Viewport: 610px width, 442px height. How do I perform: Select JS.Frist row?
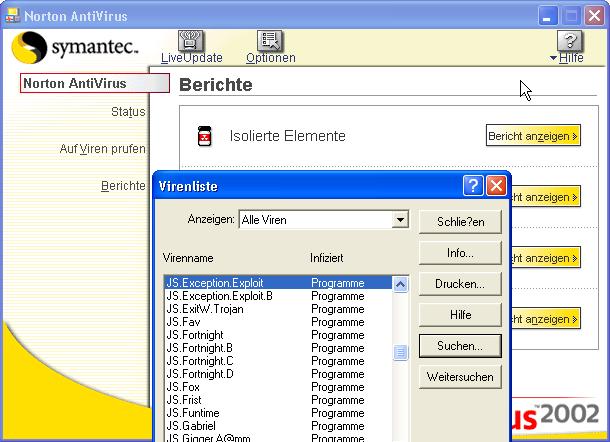coord(278,400)
